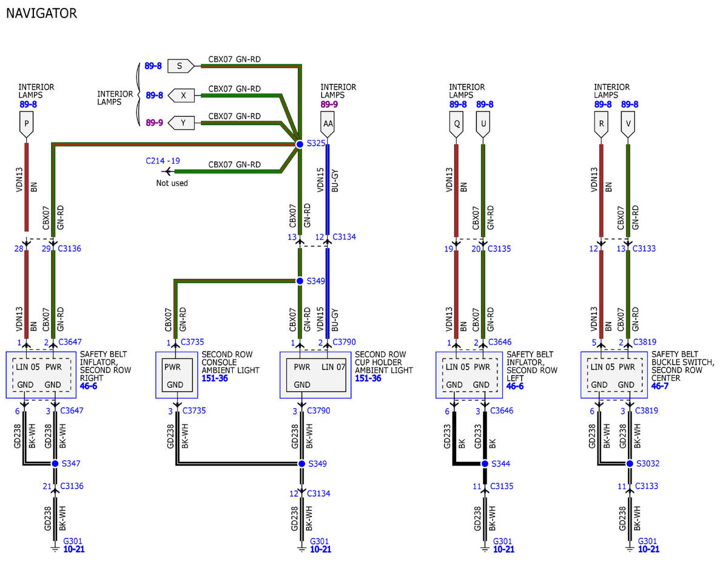Select the U off-page connector tag

tap(483, 125)
